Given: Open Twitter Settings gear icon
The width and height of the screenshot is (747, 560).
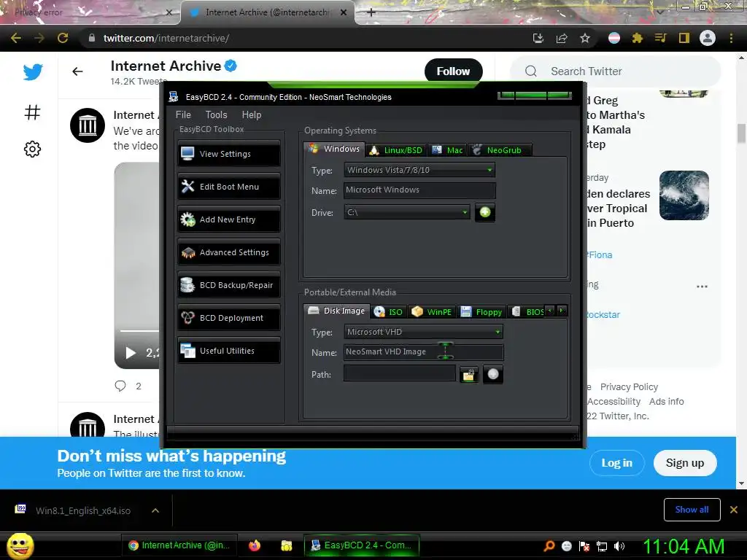Looking at the screenshot, I should (32, 149).
